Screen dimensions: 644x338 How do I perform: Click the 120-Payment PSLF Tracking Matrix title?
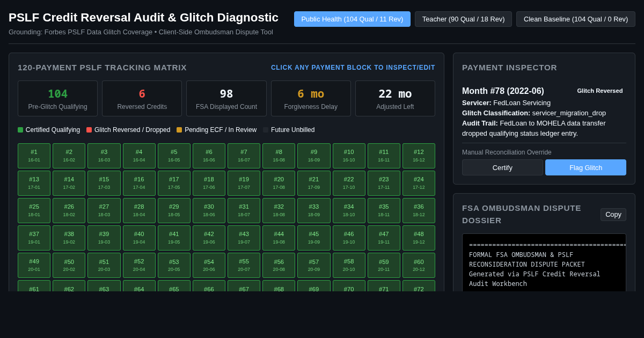click(102, 68)
